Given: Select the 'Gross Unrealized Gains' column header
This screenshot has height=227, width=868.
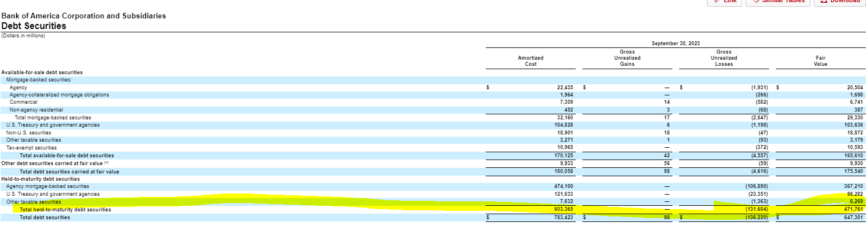Looking at the screenshot, I should 627,58.
